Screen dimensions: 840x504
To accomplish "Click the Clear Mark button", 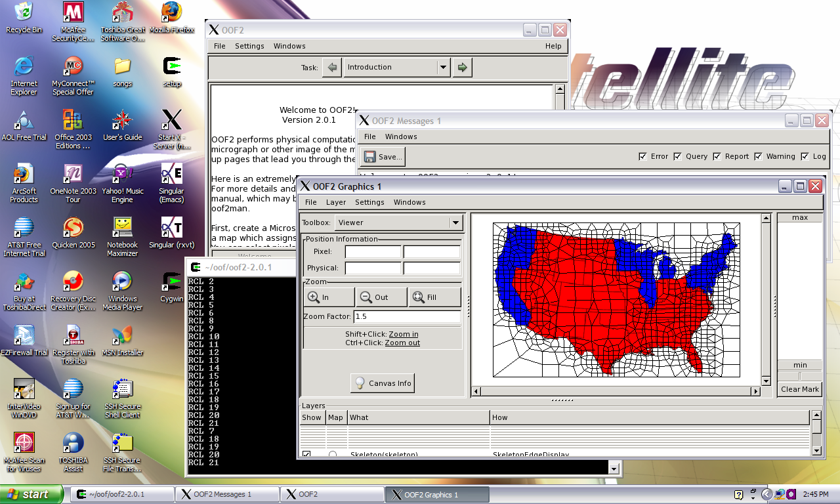I will 799,389.
